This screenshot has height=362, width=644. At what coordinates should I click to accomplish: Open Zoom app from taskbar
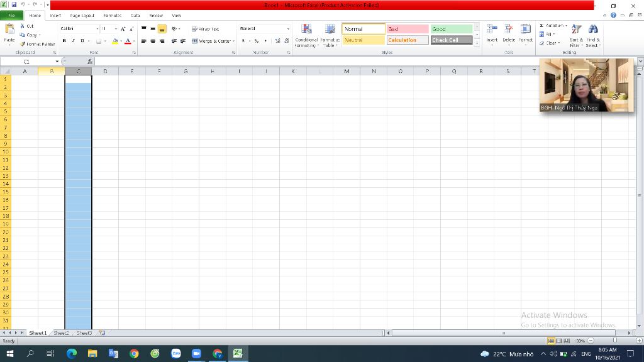tap(196, 353)
